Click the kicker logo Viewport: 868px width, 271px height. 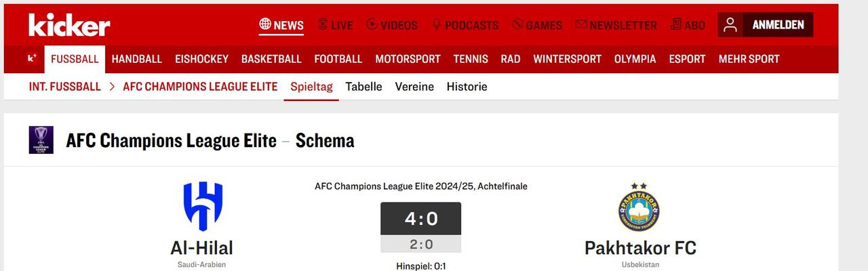[x=69, y=25]
